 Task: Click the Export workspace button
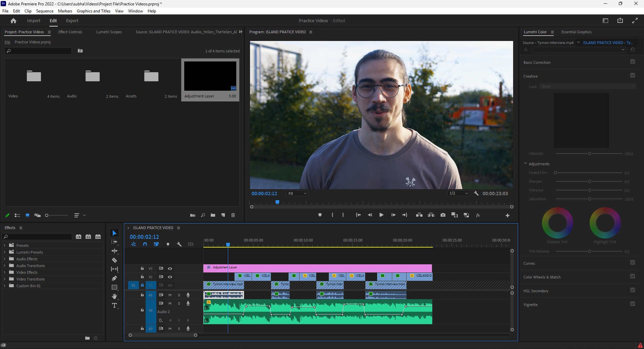click(x=72, y=20)
